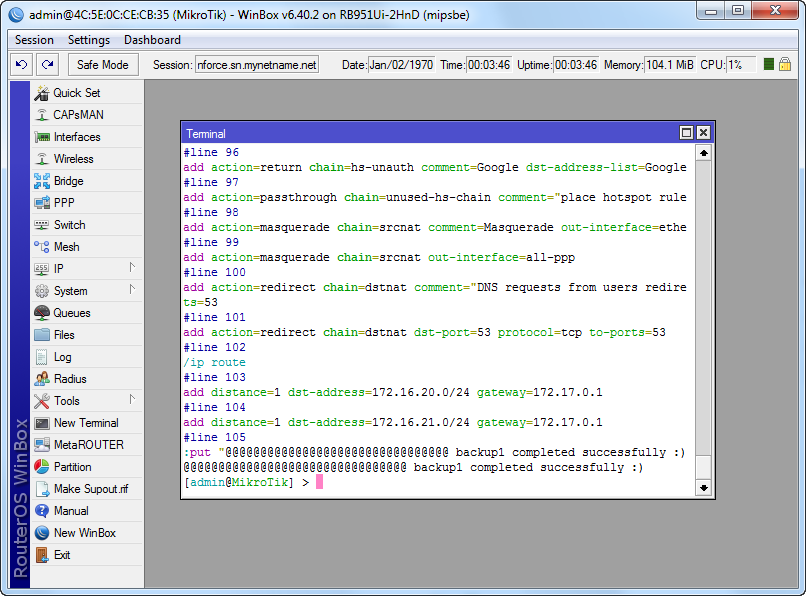
Task: Click the terminal prompt cursor
Action: click(x=319, y=482)
